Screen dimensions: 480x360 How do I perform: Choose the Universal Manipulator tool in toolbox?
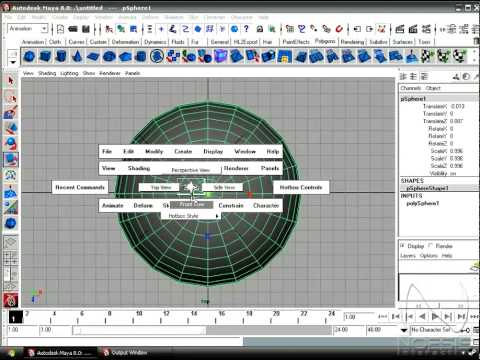(11, 175)
